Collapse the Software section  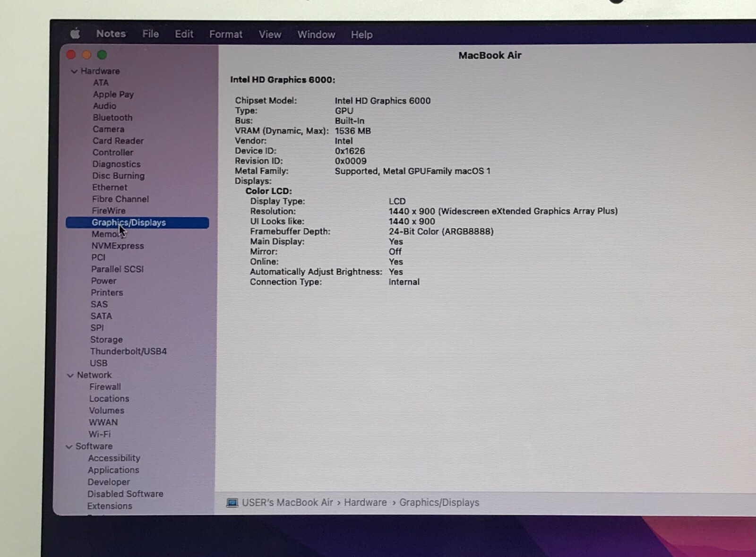(x=69, y=446)
